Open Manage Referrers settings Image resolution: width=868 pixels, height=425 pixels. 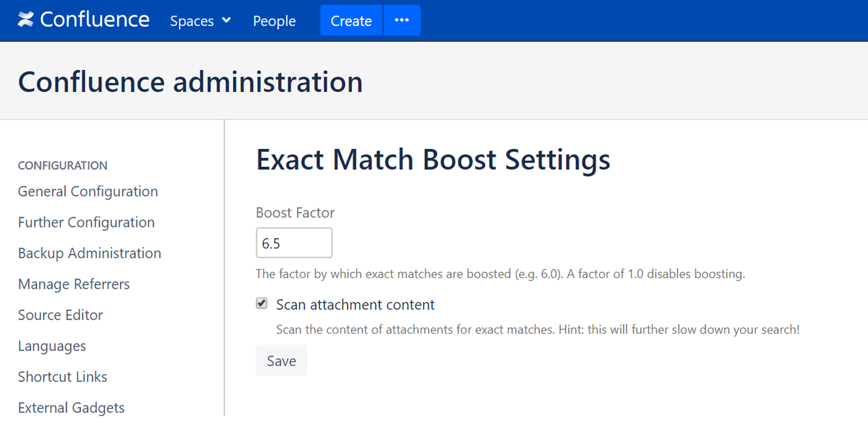(74, 284)
